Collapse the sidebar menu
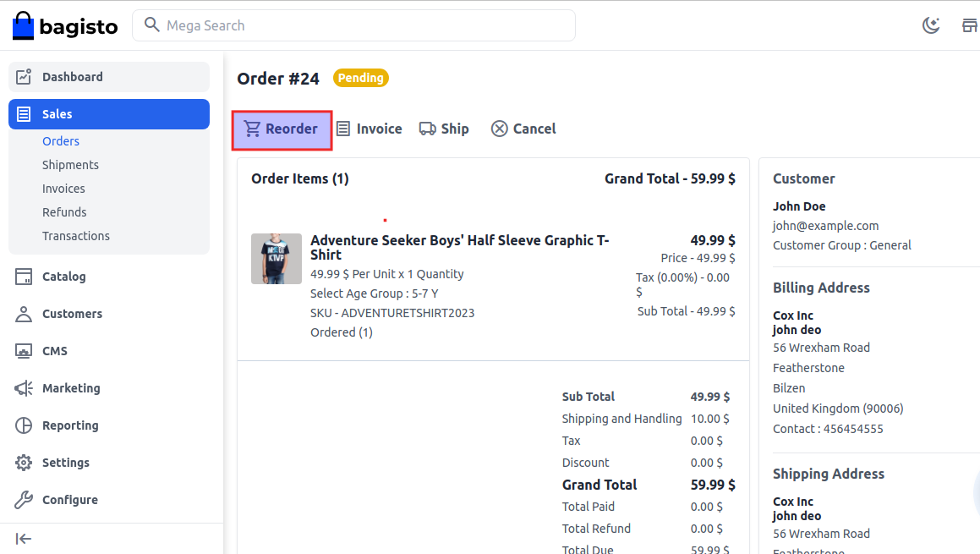 [24, 539]
